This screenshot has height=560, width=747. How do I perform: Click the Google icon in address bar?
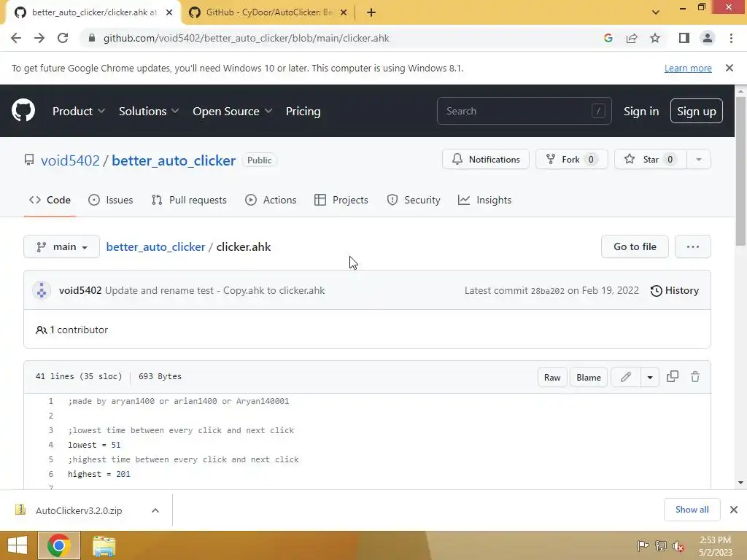tap(608, 38)
